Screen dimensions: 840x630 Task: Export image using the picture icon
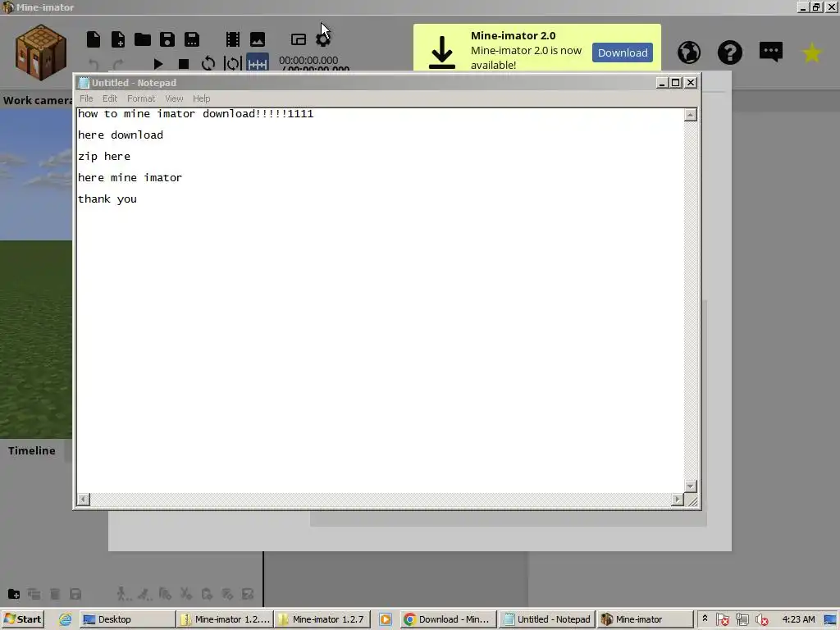(257, 39)
